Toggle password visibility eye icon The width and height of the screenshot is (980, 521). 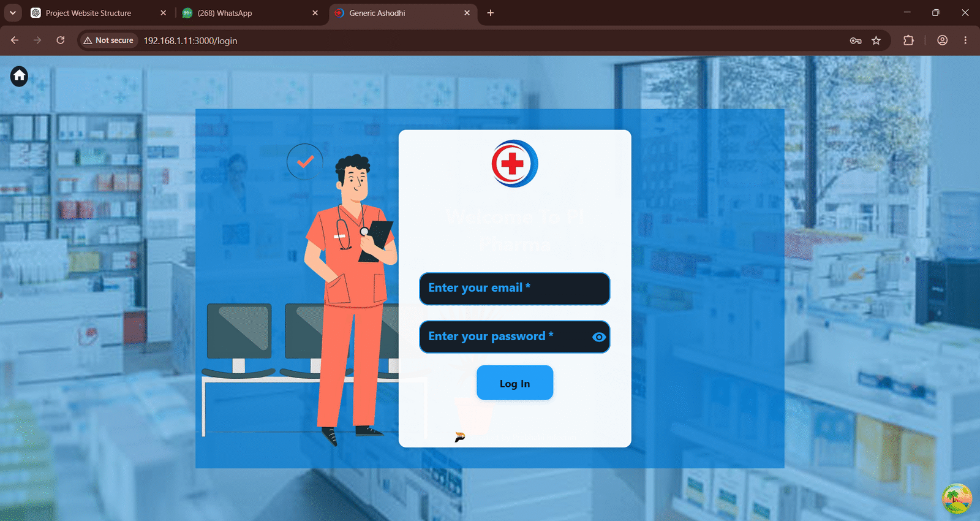pos(599,337)
